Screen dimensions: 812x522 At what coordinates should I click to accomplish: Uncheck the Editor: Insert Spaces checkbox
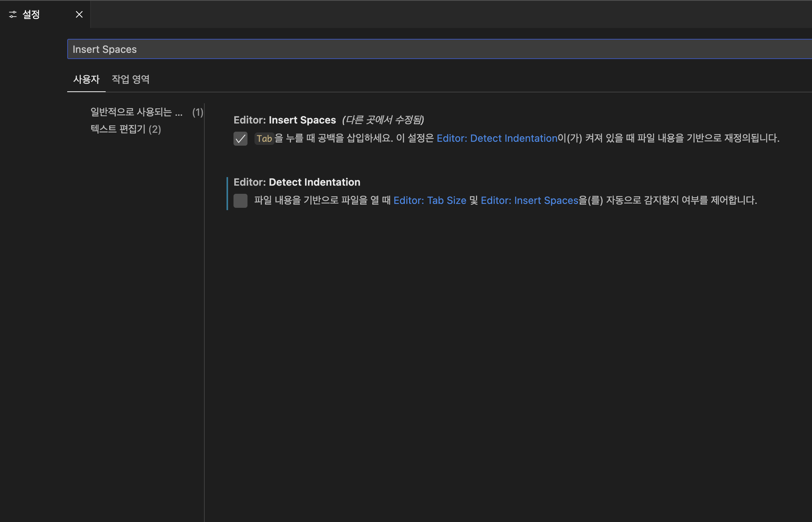click(240, 139)
